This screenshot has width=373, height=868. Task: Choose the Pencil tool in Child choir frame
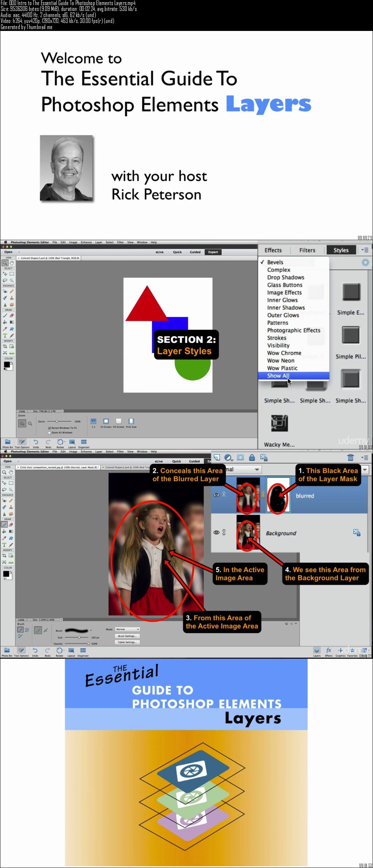pyautogui.click(x=11, y=544)
